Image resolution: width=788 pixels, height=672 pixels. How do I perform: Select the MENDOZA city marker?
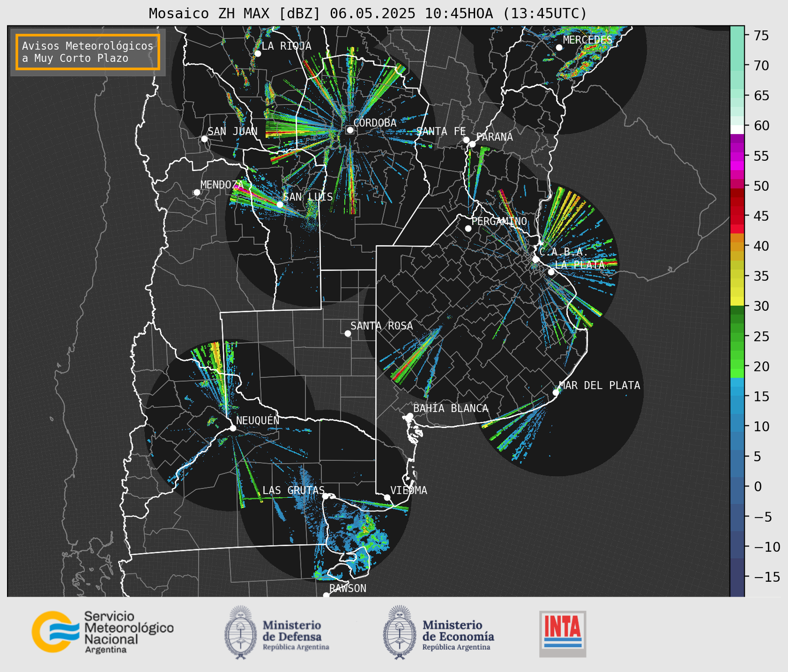tap(197, 193)
